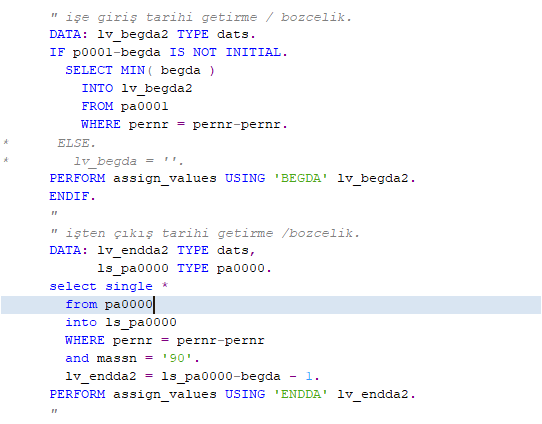Viewport: 542px width, 424px height.
Task: Click the line 'IF p0001-begda IS NOT INITIAL.'
Action: [x=168, y=53]
